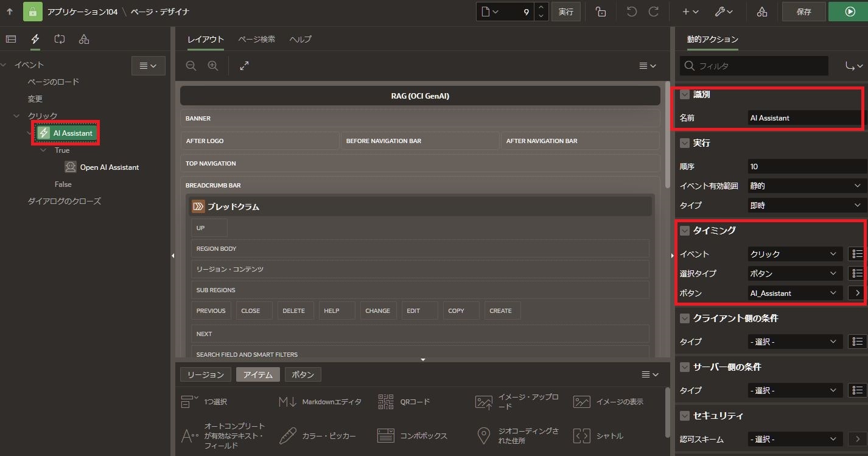
Task: Open the ボタン dropdown showing AI_Assistant
Action: (795, 293)
